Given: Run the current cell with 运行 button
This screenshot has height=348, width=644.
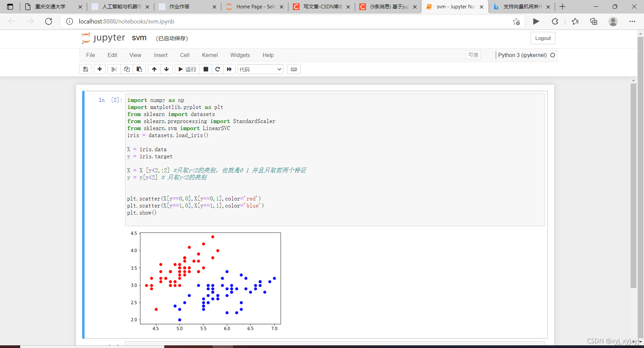Looking at the screenshot, I should coord(187,69).
